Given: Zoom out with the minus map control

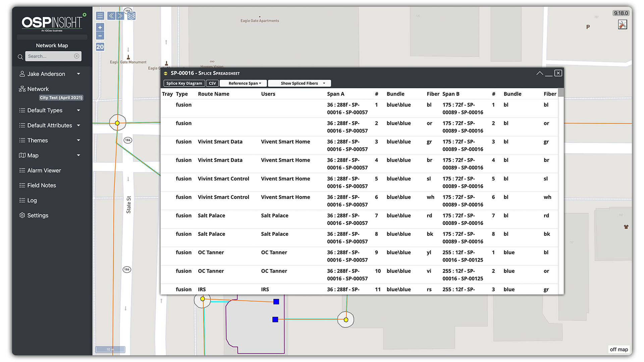Looking at the screenshot, I should pyautogui.click(x=100, y=36).
